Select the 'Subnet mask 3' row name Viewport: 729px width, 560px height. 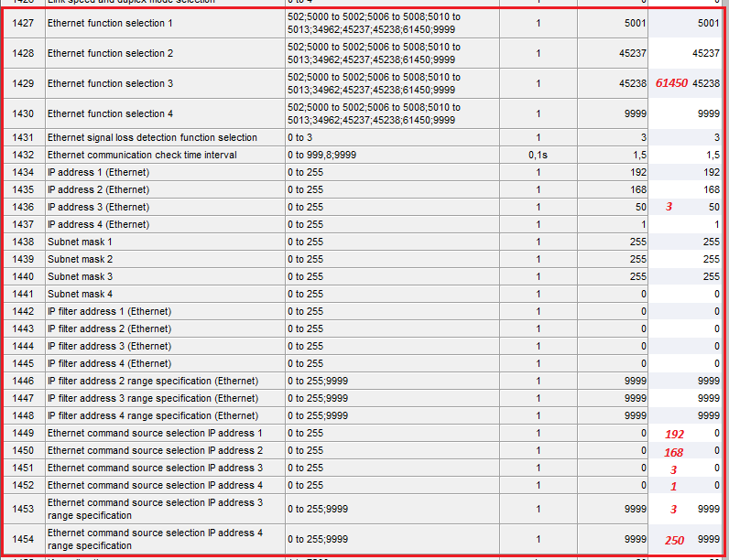coord(165,276)
